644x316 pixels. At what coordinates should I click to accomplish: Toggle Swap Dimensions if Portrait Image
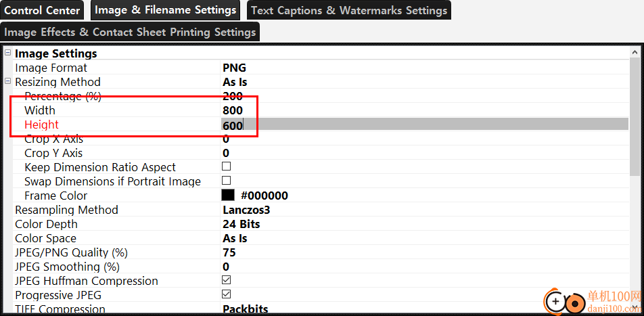pyautogui.click(x=227, y=181)
